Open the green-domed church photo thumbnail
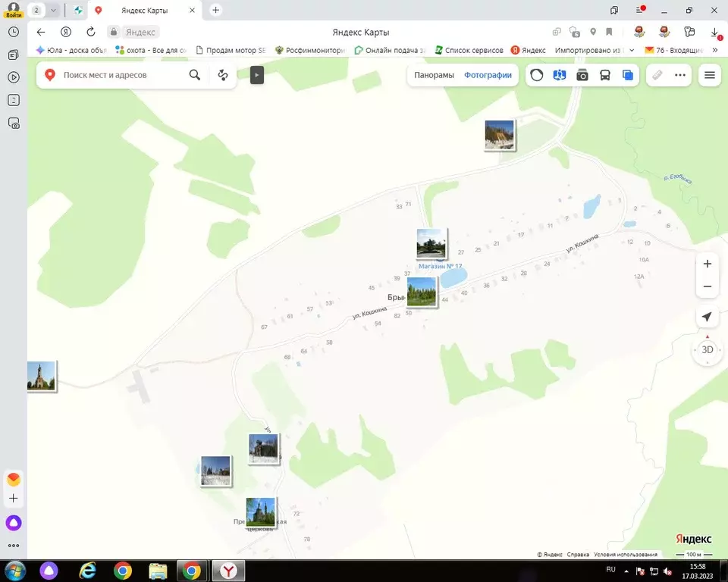Screen dimensions: 728x582 pyautogui.click(x=260, y=512)
